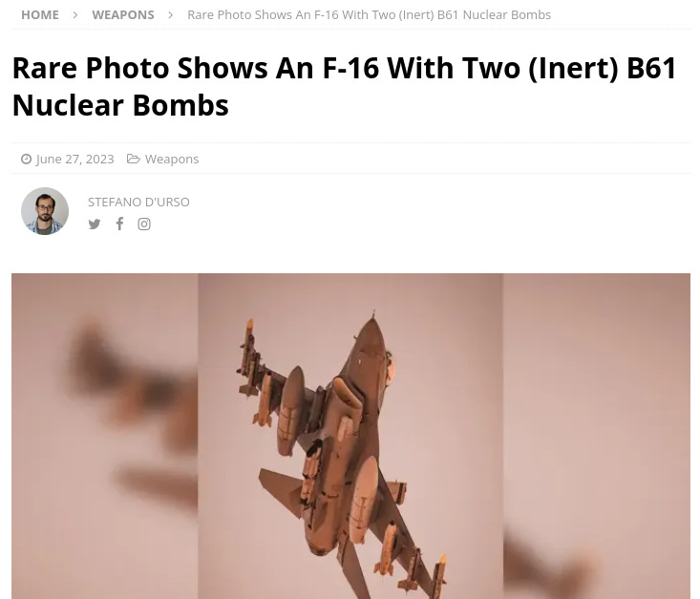Open the F-16 photo in full view
The image size is (700, 599).
coord(350,436)
